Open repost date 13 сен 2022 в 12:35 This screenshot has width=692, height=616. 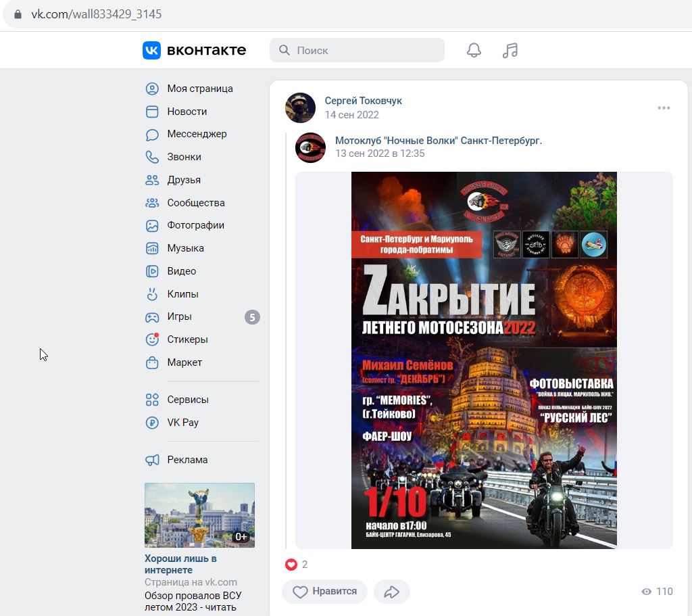(380, 153)
